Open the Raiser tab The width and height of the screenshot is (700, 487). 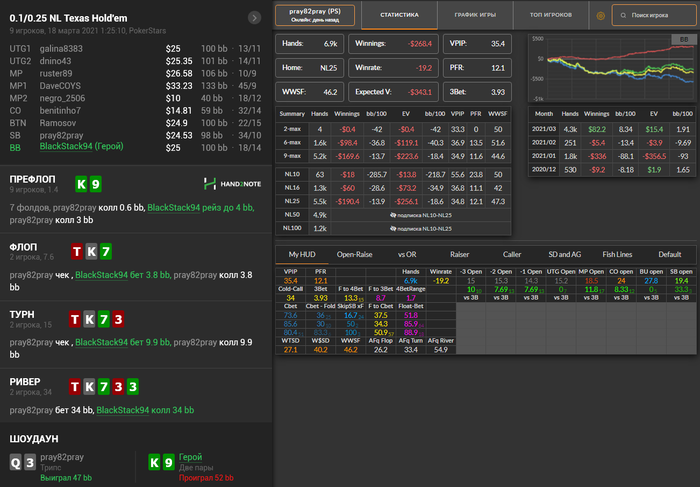pos(459,254)
